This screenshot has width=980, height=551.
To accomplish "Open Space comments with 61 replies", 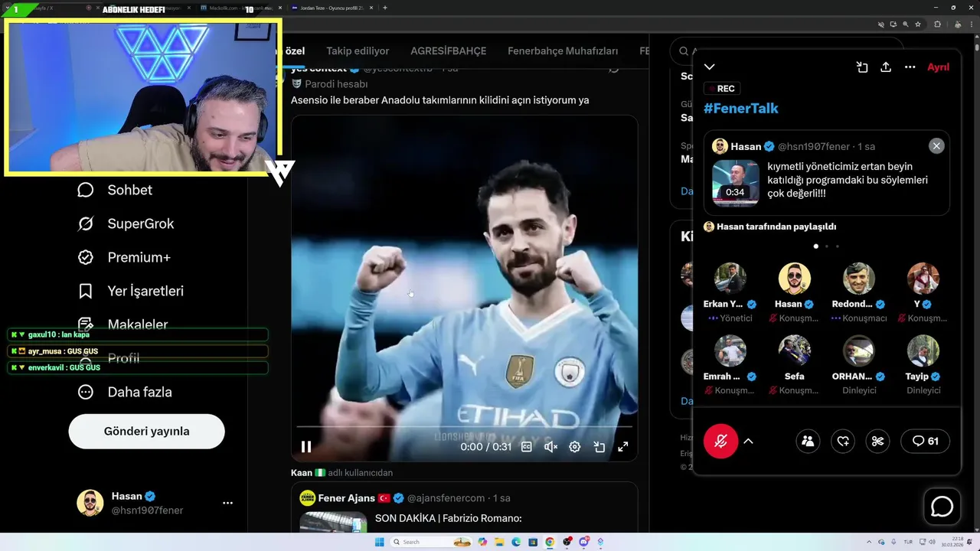I will click(926, 441).
